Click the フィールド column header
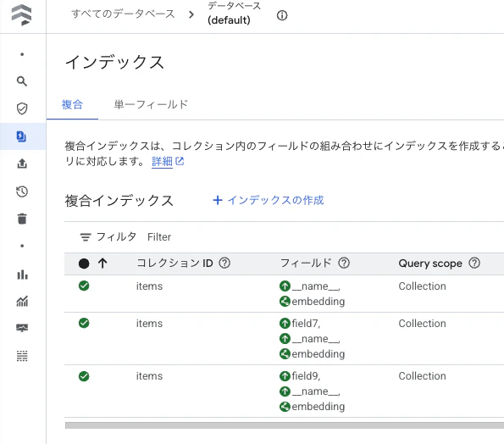 click(x=306, y=263)
